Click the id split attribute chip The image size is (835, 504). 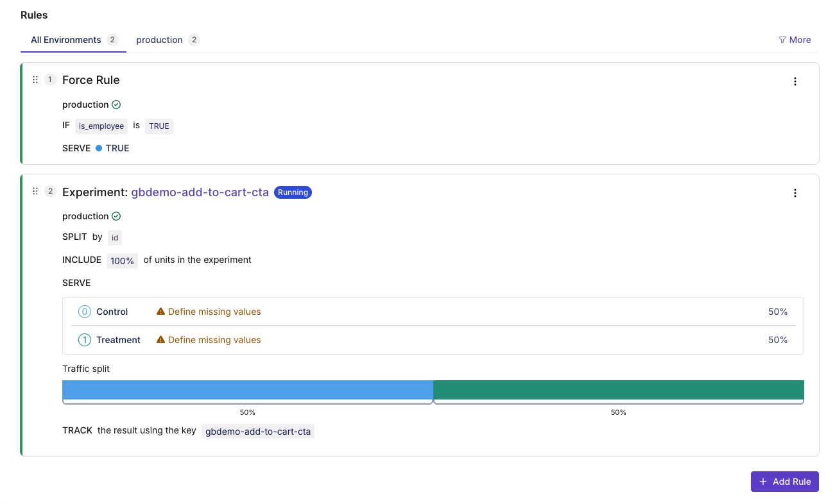pyautogui.click(x=115, y=237)
